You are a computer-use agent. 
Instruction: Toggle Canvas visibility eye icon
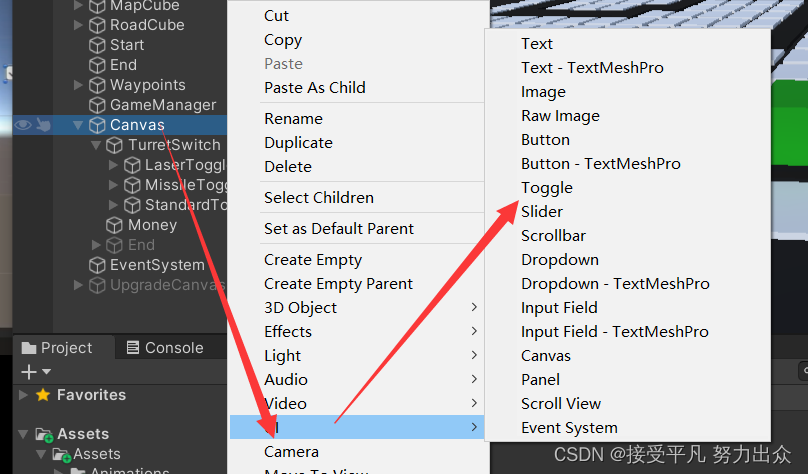(x=22, y=125)
